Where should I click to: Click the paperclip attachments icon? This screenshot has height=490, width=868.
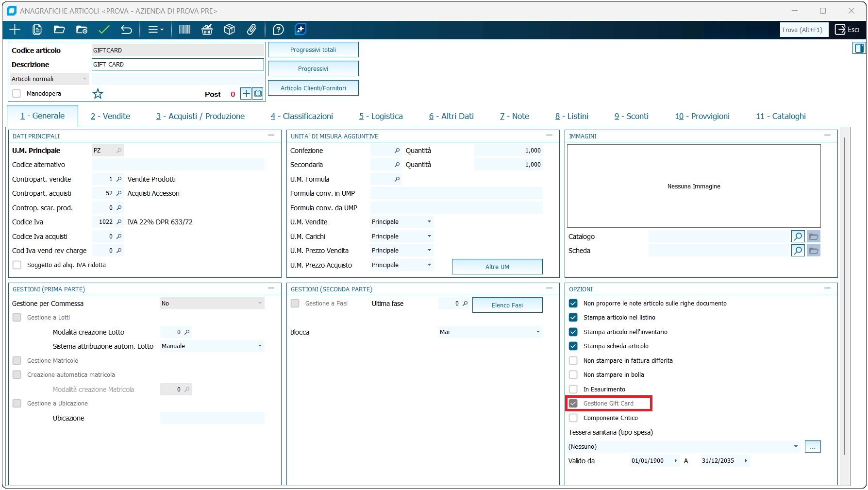(x=251, y=30)
